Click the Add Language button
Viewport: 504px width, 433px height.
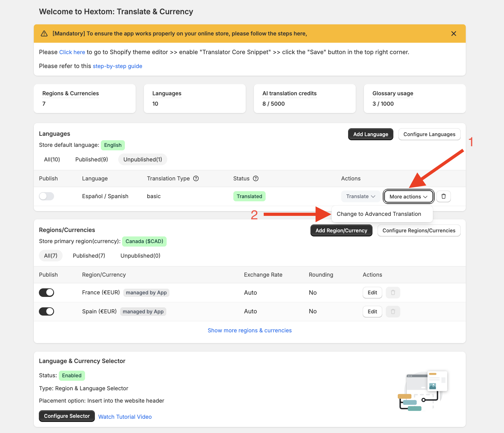(x=371, y=134)
